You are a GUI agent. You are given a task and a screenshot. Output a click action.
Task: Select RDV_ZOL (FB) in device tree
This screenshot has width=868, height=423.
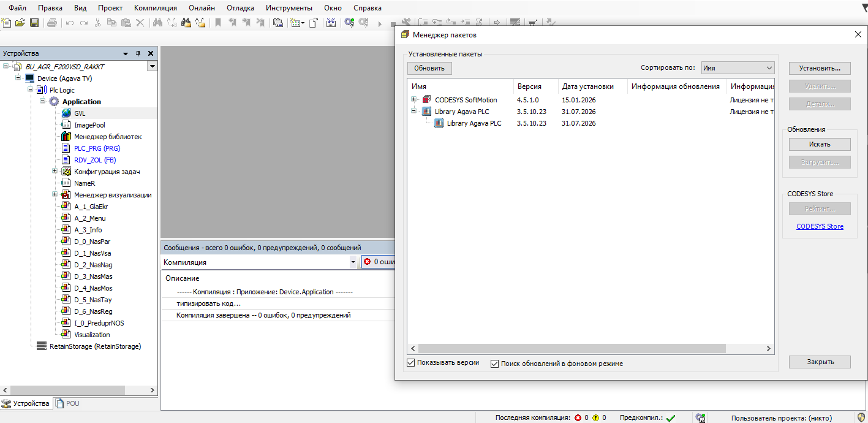[95, 160]
